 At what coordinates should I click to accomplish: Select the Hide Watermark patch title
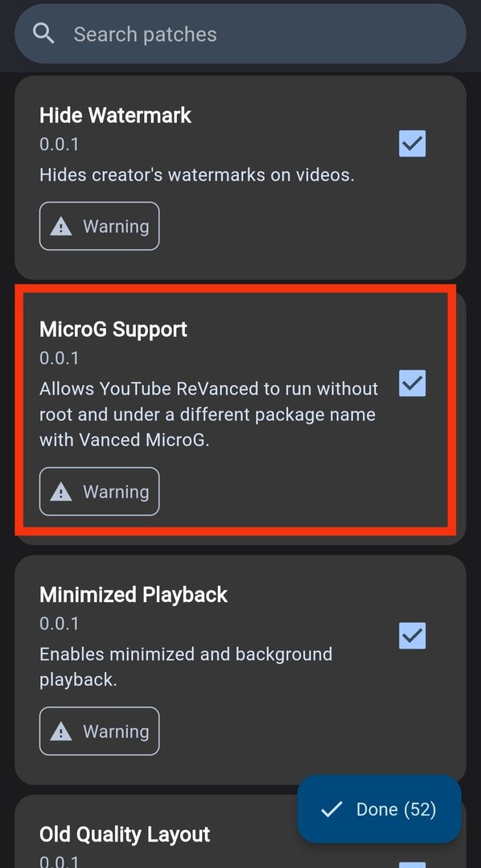click(x=115, y=115)
